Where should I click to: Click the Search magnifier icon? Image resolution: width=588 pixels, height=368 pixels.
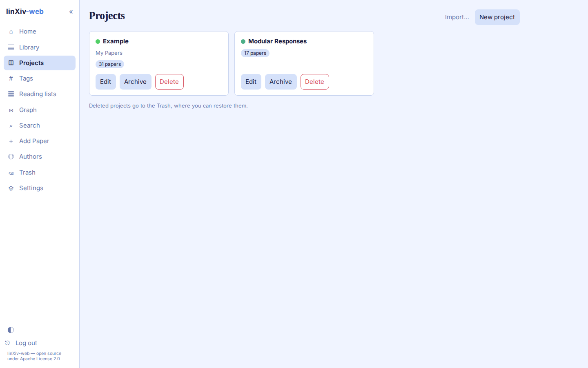tap(11, 126)
